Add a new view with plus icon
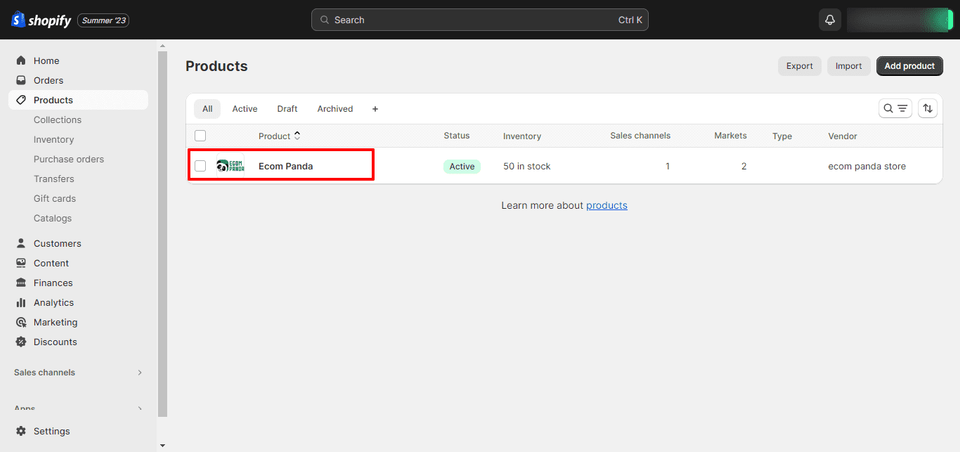 point(375,108)
